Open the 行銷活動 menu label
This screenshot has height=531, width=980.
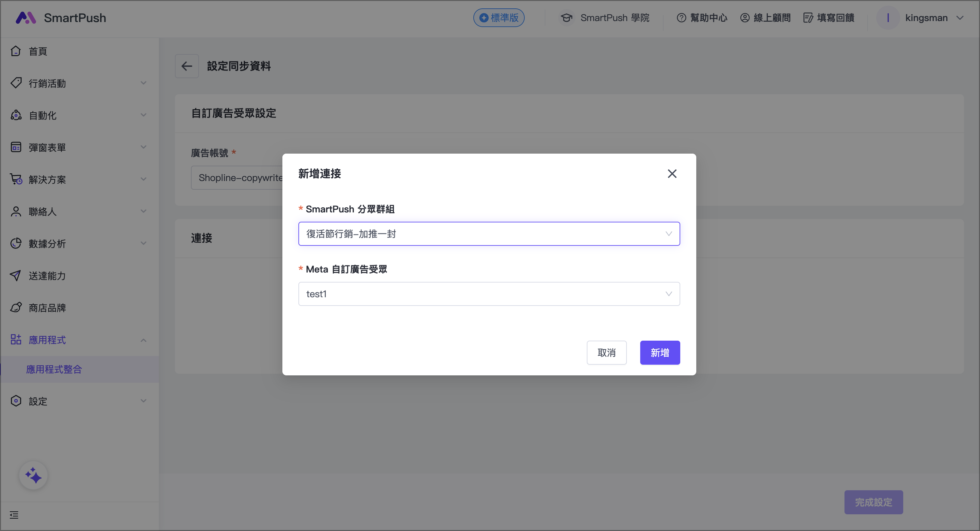click(x=47, y=83)
